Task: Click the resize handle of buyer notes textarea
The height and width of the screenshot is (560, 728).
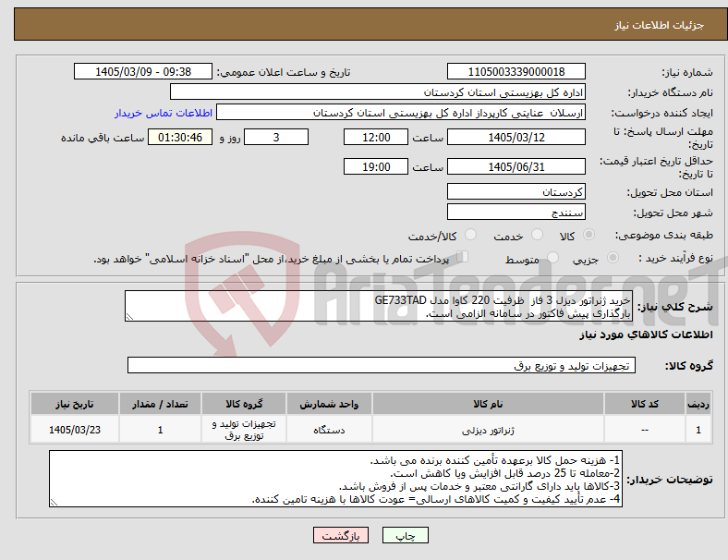Action: coord(54,503)
